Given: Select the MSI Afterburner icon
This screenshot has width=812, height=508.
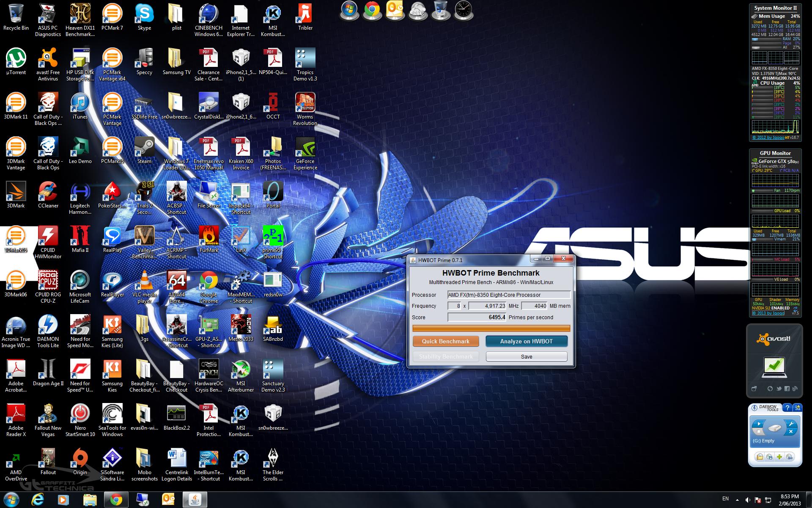Looking at the screenshot, I should coord(241,375).
